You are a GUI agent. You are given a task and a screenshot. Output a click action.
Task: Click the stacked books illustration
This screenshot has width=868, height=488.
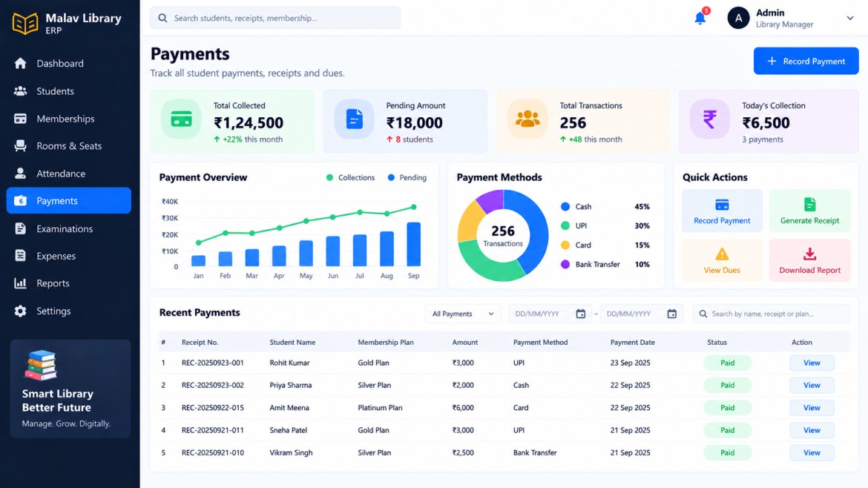(x=41, y=365)
